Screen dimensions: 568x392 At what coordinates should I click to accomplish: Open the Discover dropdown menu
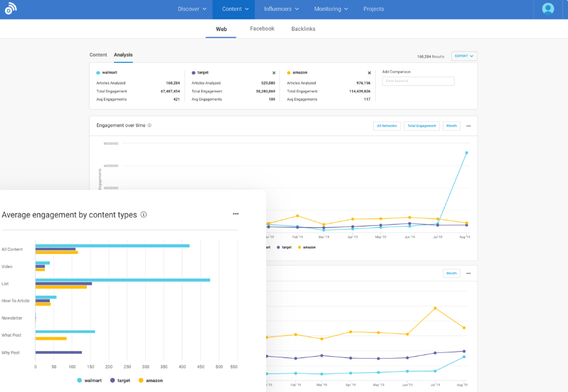pyautogui.click(x=192, y=9)
